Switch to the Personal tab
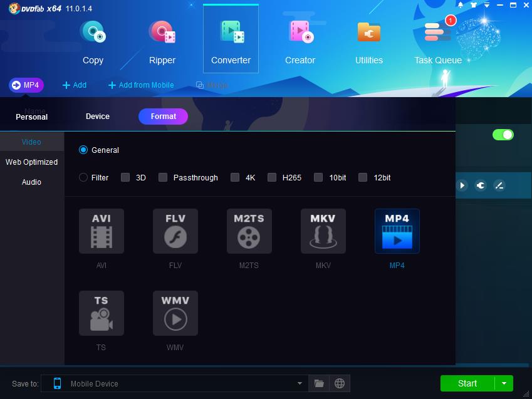This screenshot has height=399, width=532. (x=31, y=117)
